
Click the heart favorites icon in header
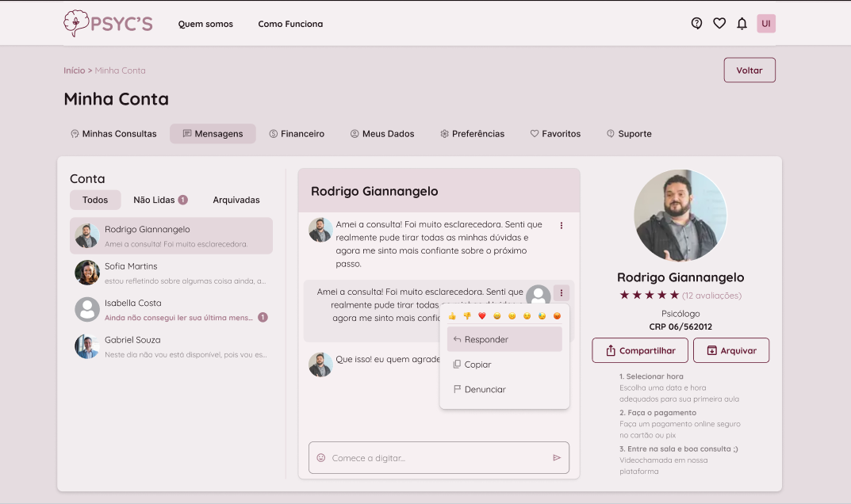719,24
